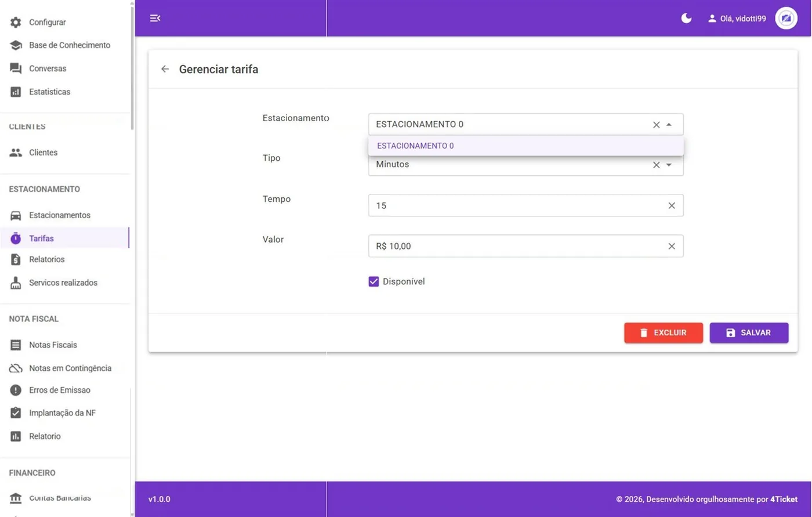Expand the Tipo dropdown arrow
This screenshot has height=517, width=812.
point(669,165)
